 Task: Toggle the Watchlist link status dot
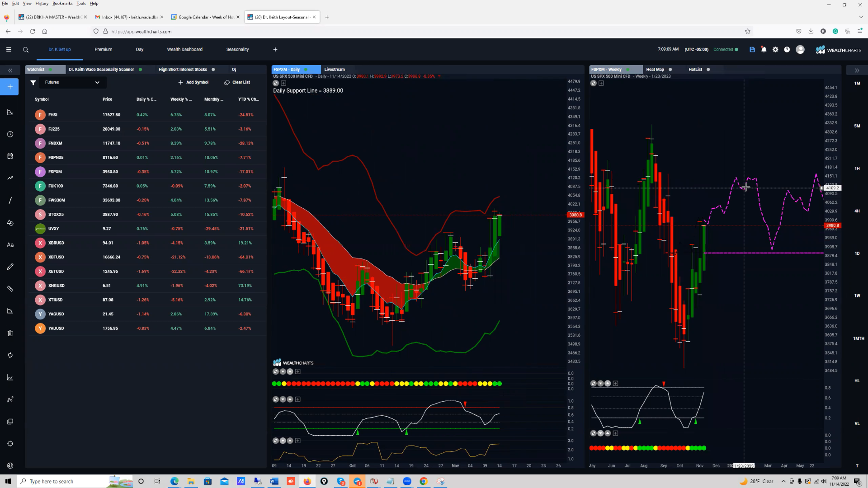click(50, 70)
